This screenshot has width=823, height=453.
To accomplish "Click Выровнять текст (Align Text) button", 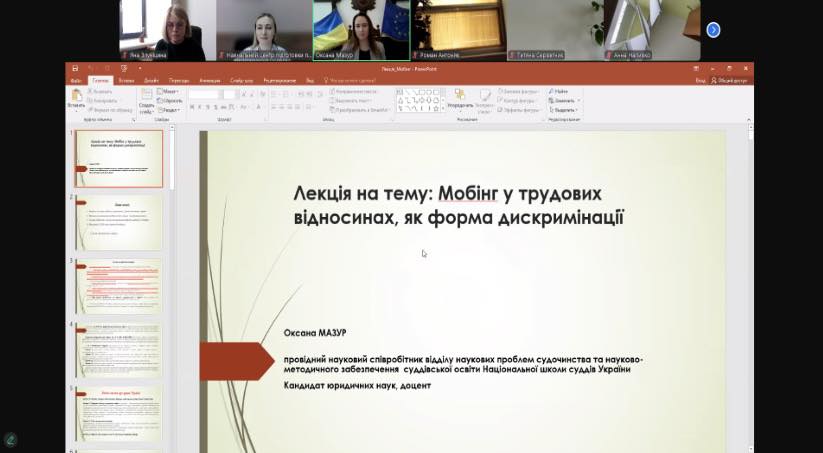I will 350,101.
